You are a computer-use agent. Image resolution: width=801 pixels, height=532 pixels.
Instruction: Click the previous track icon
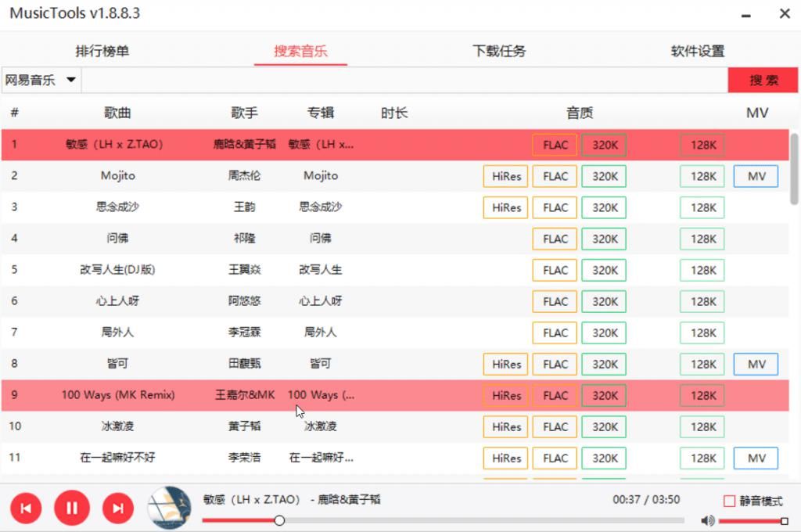[26, 508]
